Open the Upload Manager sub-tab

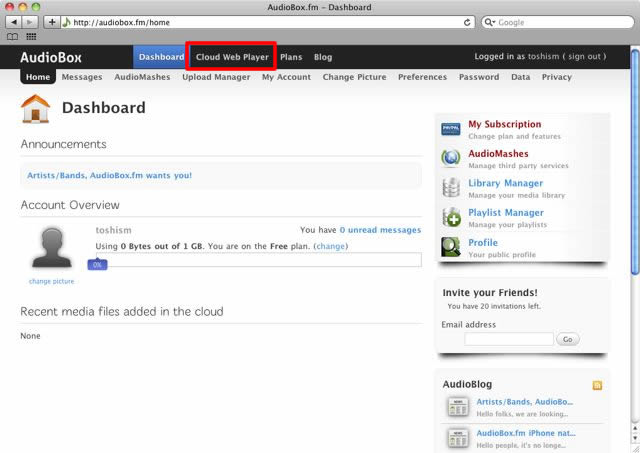216,77
